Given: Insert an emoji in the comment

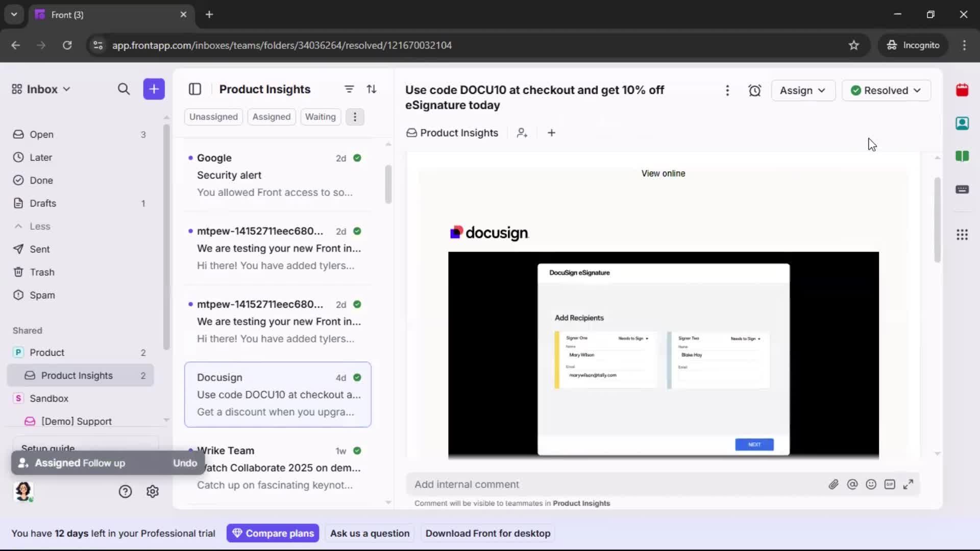Looking at the screenshot, I should click(871, 484).
